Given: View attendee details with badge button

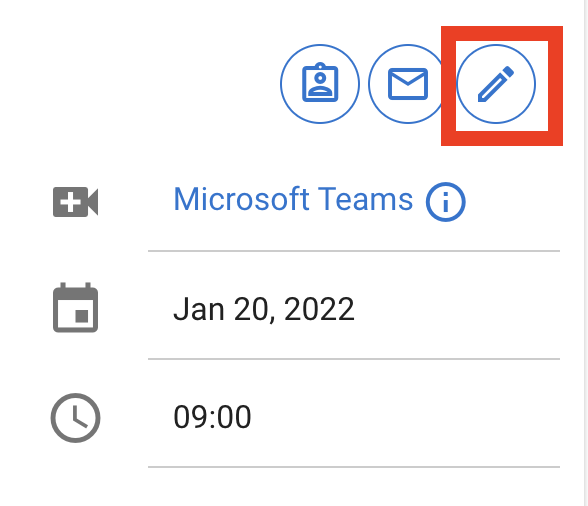Looking at the screenshot, I should click(320, 84).
